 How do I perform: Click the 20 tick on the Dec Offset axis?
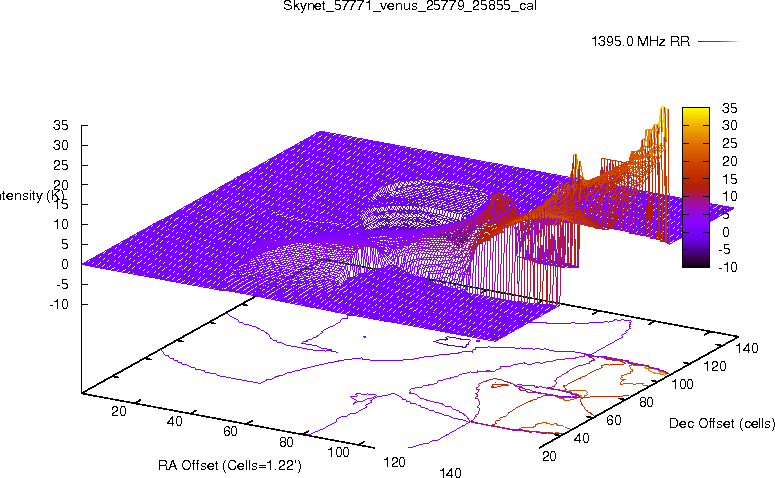tap(550, 456)
